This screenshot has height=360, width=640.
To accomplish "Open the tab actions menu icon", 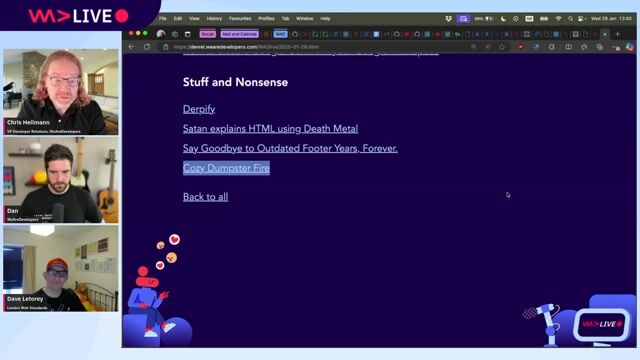I will point(188,34).
